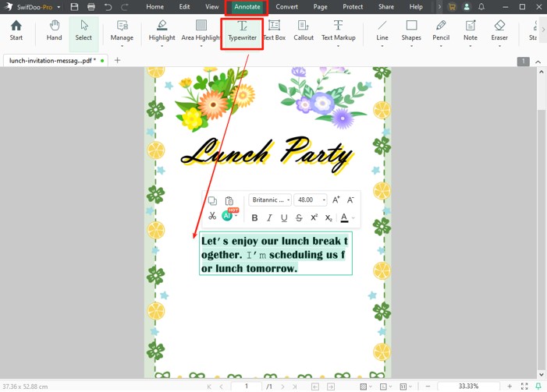Zoom out with the minus button
Viewport: 547px width, 392px height.
[x=428, y=386]
